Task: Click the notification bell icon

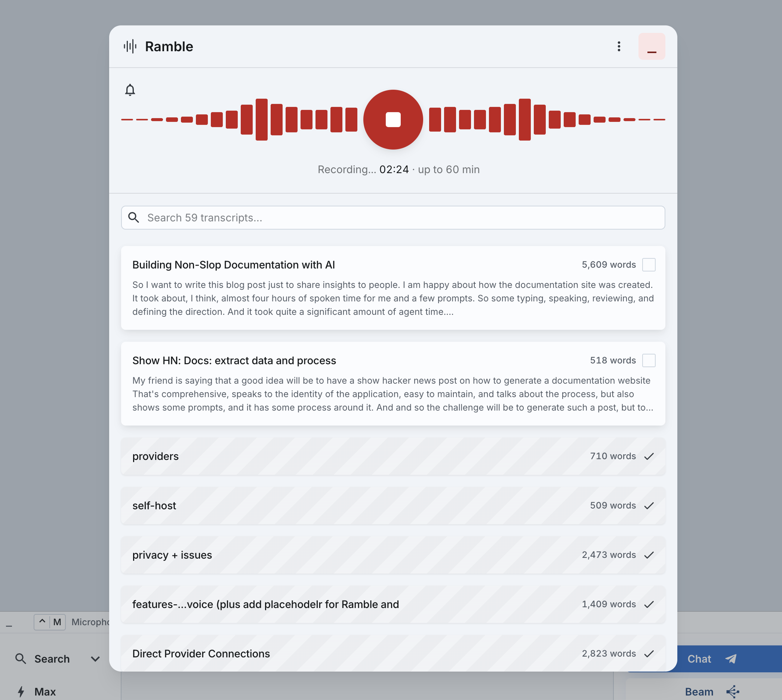Action: (x=130, y=90)
